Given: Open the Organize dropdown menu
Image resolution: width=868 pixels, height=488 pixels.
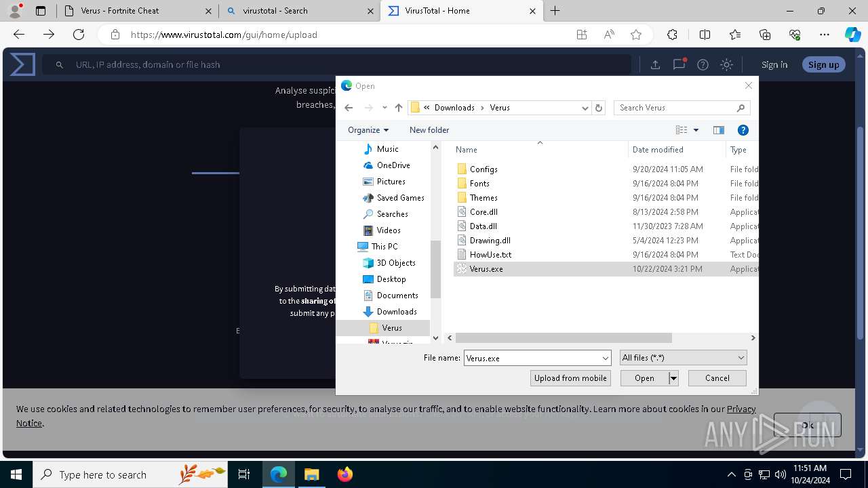Looking at the screenshot, I should point(368,130).
